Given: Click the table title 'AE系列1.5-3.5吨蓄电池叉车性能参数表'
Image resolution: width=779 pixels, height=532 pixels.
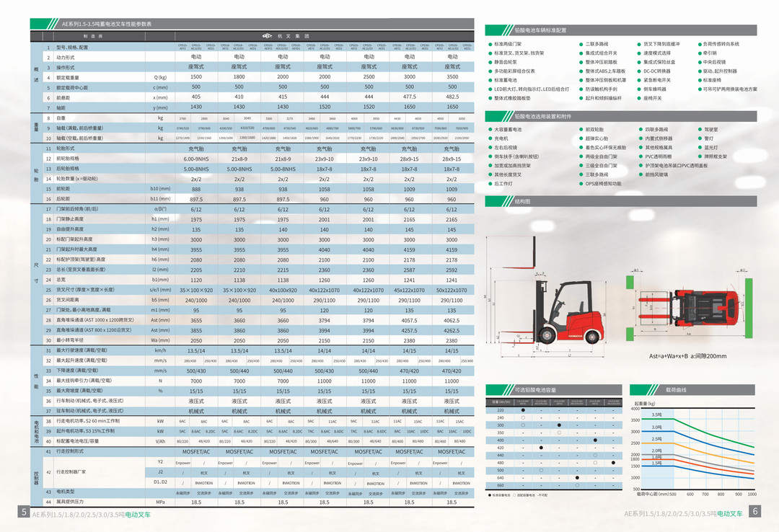Looking at the screenshot, I should (107, 24).
